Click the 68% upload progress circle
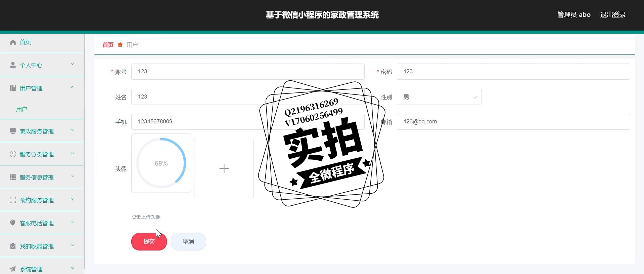This screenshot has width=644, height=274. 161,163
